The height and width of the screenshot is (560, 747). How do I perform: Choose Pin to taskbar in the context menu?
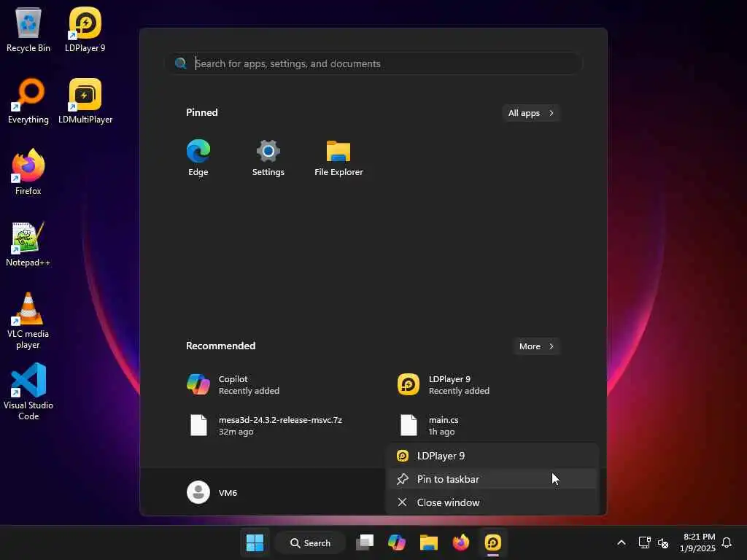[492, 479]
